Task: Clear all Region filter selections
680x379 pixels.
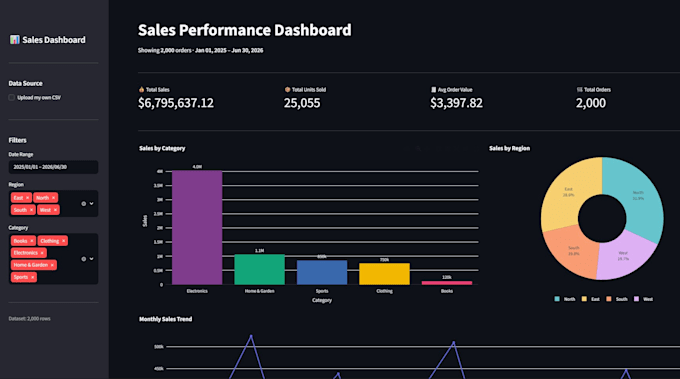Action: tap(84, 204)
